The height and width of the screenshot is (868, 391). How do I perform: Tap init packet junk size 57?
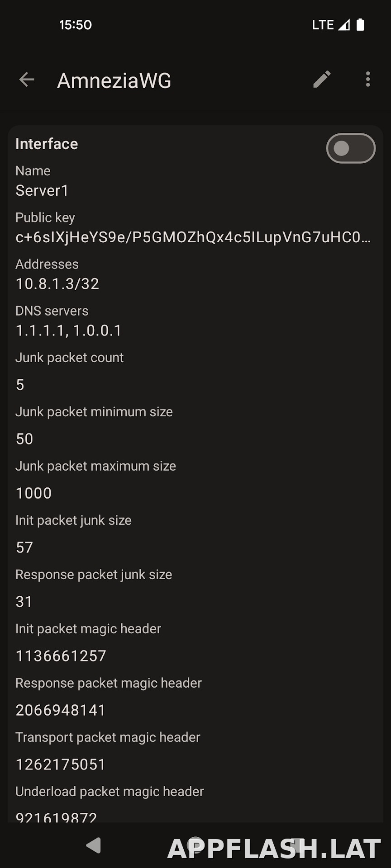click(24, 547)
